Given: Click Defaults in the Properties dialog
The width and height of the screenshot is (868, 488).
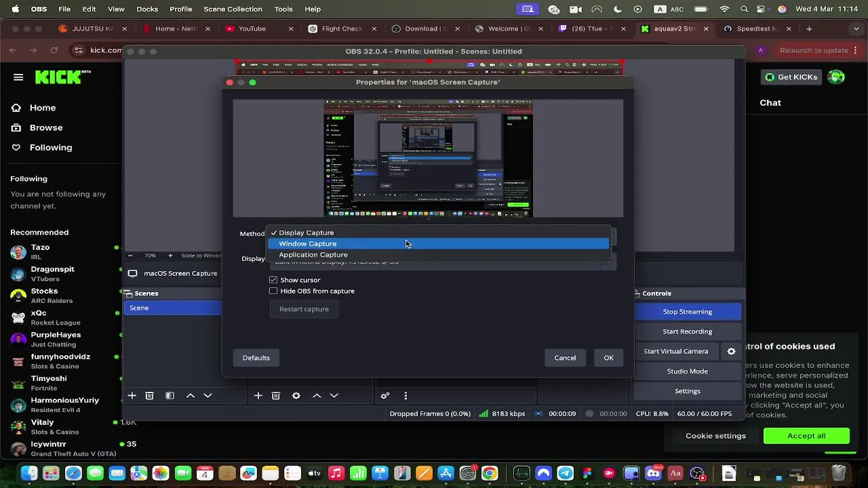Looking at the screenshot, I should pyautogui.click(x=256, y=358).
